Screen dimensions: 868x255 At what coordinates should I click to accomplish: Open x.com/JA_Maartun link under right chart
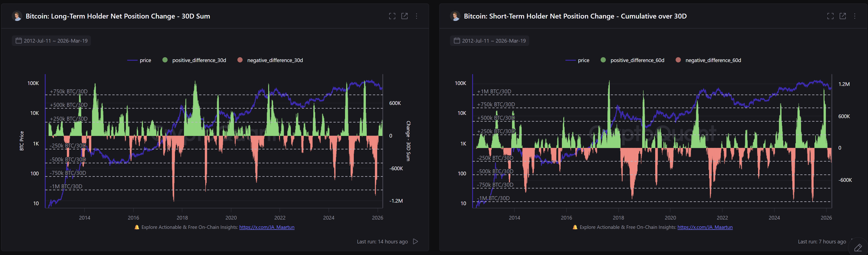point(705,227)
